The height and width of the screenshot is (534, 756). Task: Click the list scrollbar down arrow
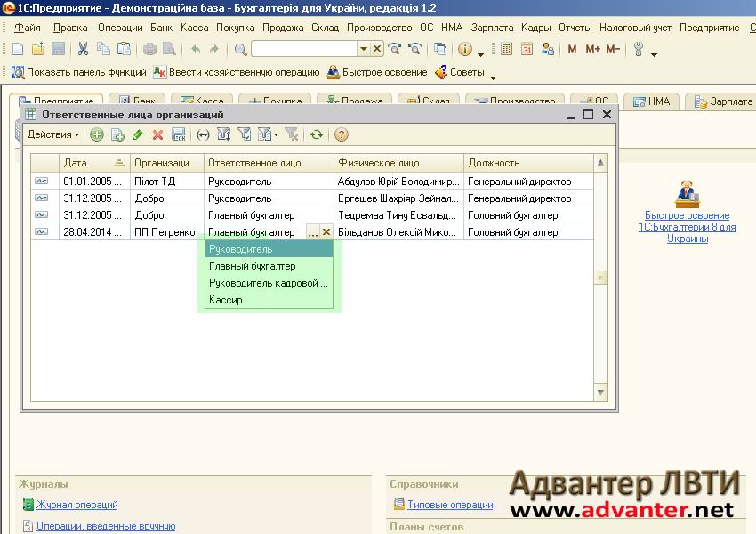pyautogui.click(x=600, y=392)
